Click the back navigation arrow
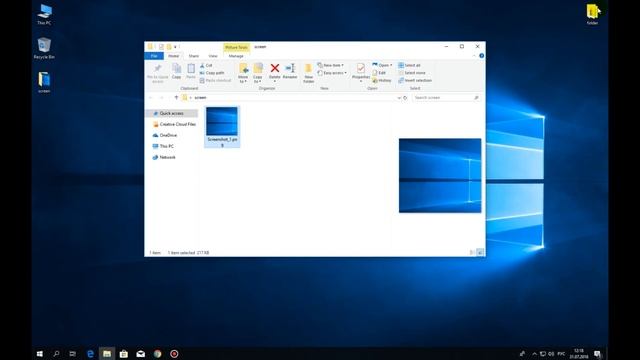 (x=151, y=98)
